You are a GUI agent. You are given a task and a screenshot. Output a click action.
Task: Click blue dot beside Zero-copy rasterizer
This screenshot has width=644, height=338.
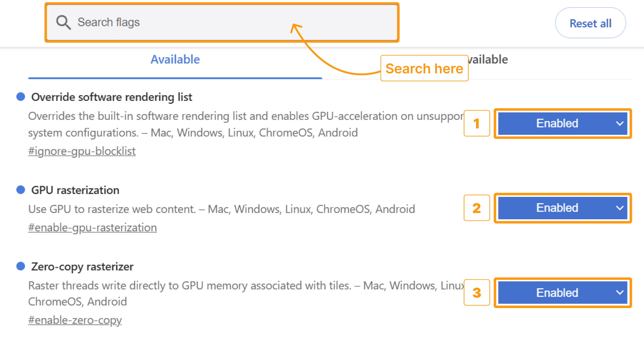21,266
